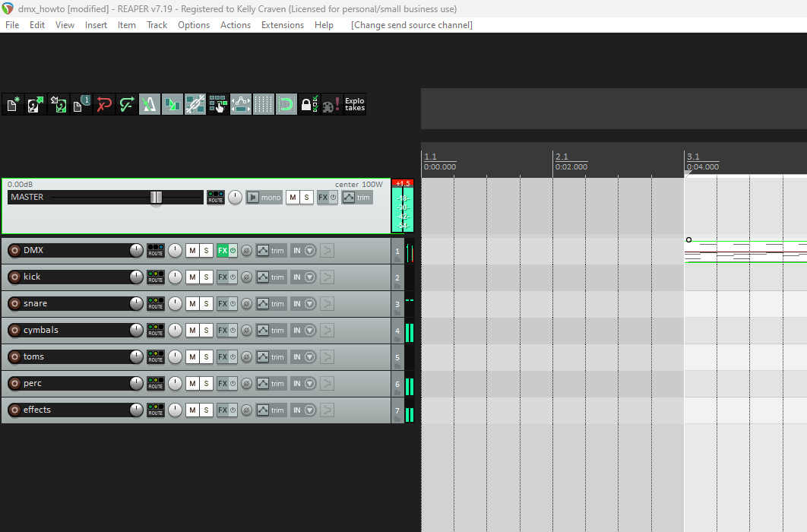Open input dropdown arrow on cymbals track
This screenshot has width=807, height=532.
(309, 331)
